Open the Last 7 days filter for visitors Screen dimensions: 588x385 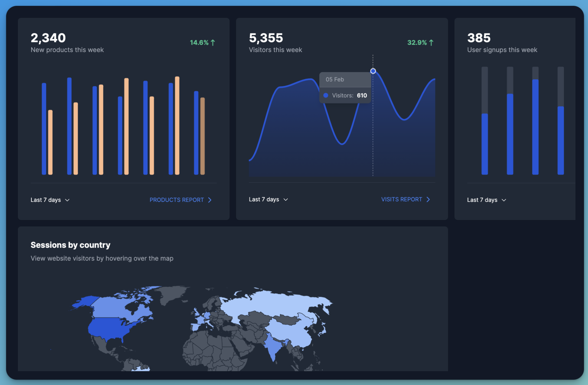[x=286, y=199]
